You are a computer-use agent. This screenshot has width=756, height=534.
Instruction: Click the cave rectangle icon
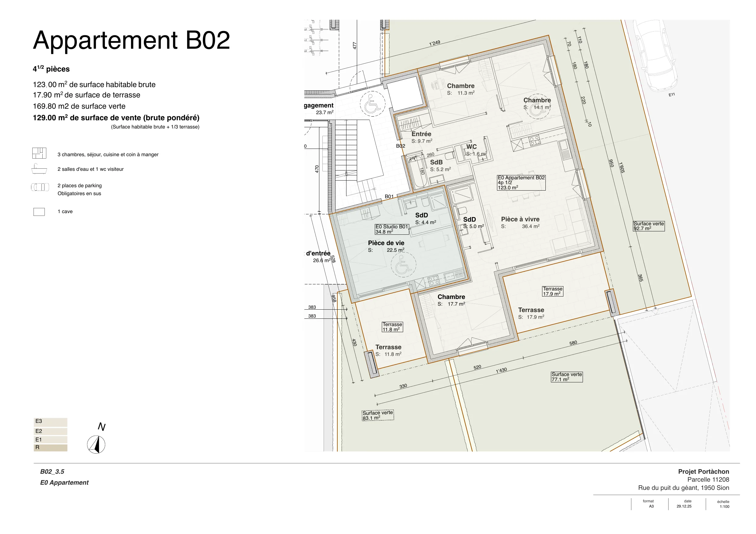point(39,212)
